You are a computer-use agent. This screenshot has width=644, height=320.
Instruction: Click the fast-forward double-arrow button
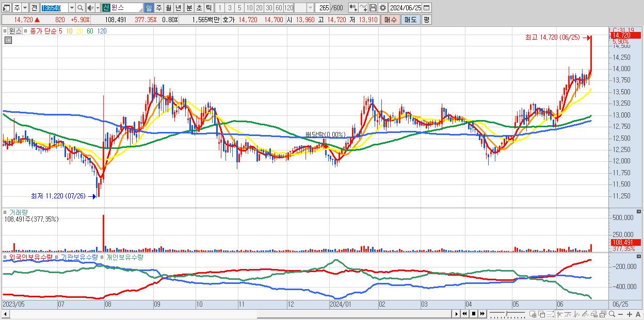pos(482,314)
